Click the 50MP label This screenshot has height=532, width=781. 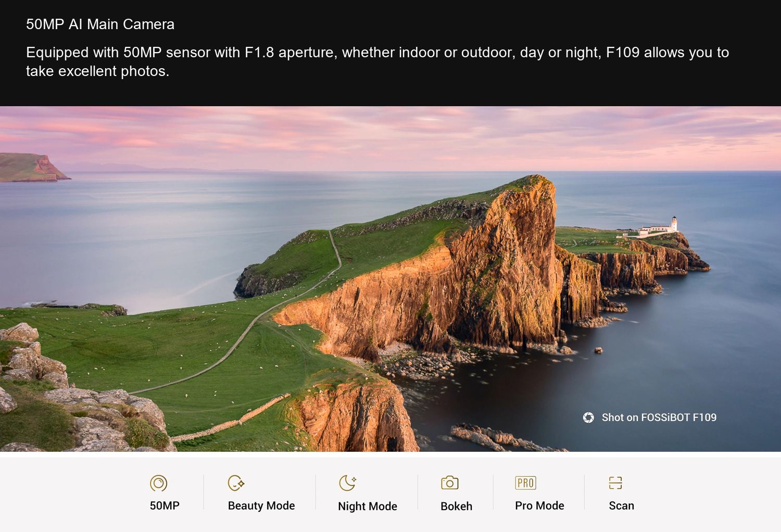coord(165,505)
